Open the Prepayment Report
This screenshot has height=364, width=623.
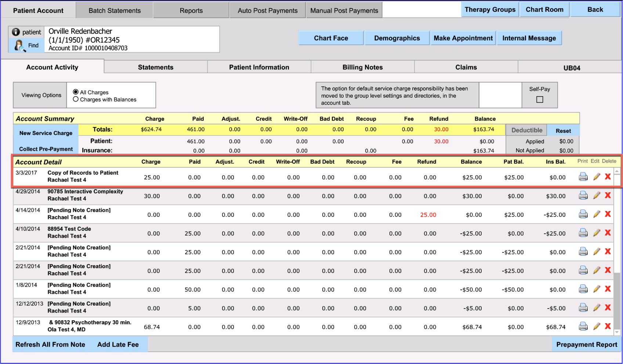[586, 345]
